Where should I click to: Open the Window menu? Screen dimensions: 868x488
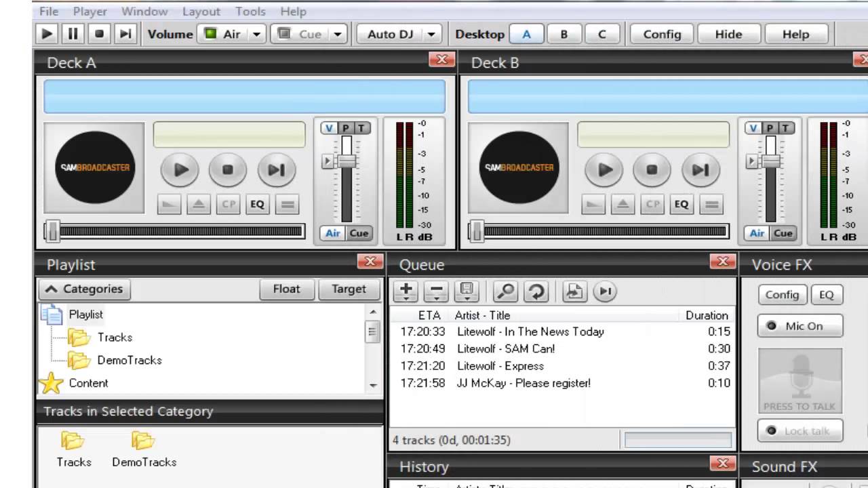(144, 12)
